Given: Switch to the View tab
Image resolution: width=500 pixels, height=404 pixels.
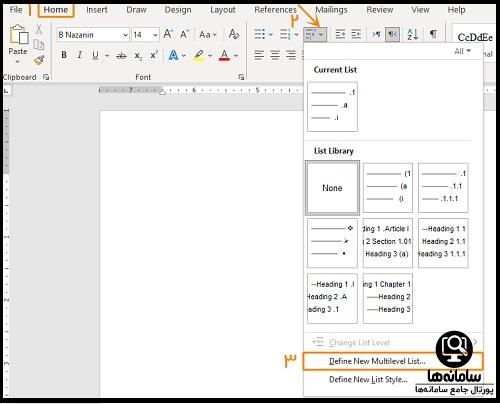Looking at the screenshot, I should (x=420, y=10).
